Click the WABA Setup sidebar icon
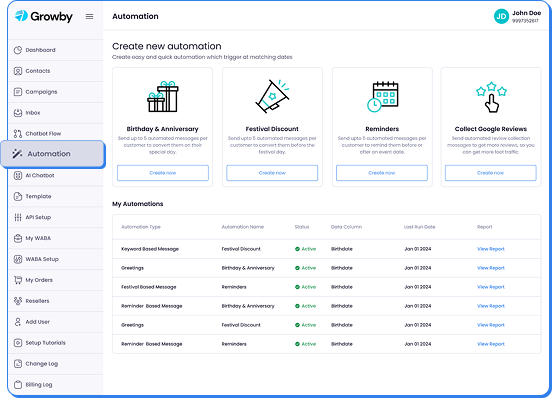The image size is (552, 398). click(18, 259)
